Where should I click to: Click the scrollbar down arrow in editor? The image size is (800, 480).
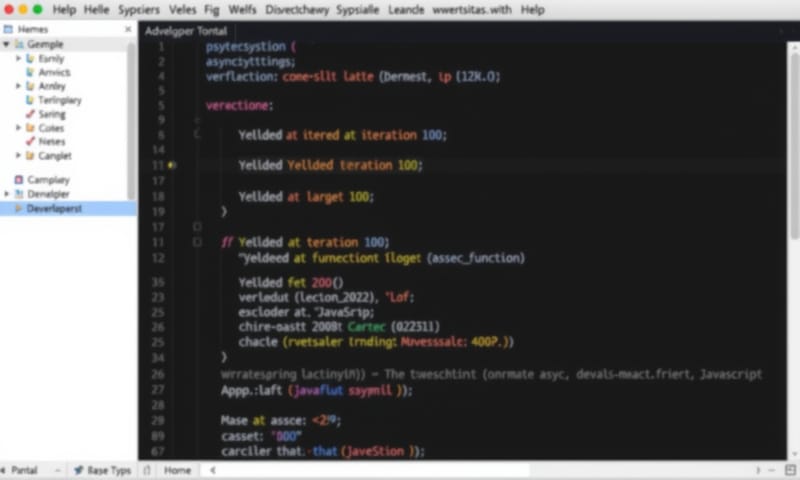tap(794, 454)
